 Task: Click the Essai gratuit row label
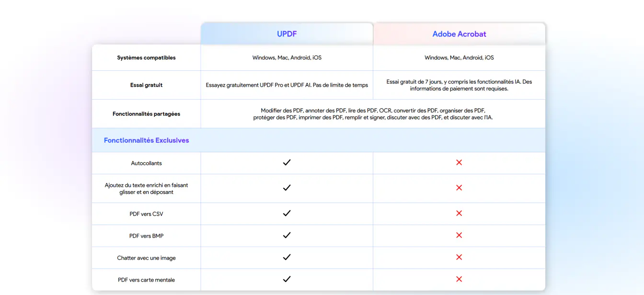146,85
